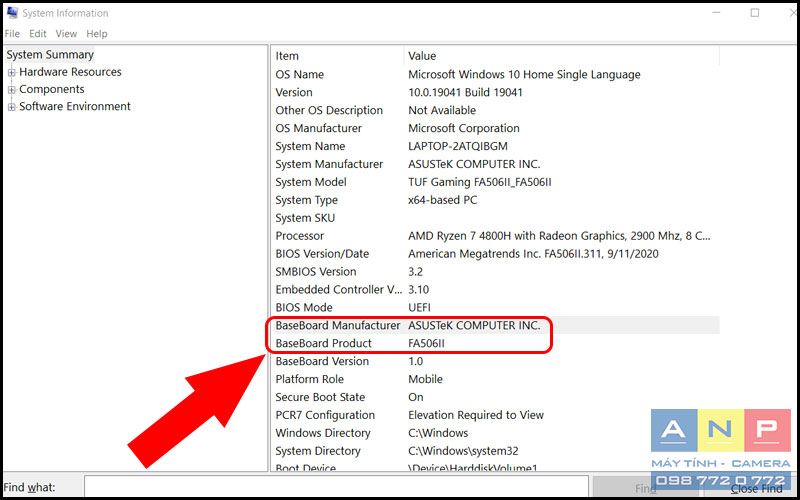The height and width of the screenshot is (500, 800).
Task: Select the Secure Boot State row label
Action: 320,397
